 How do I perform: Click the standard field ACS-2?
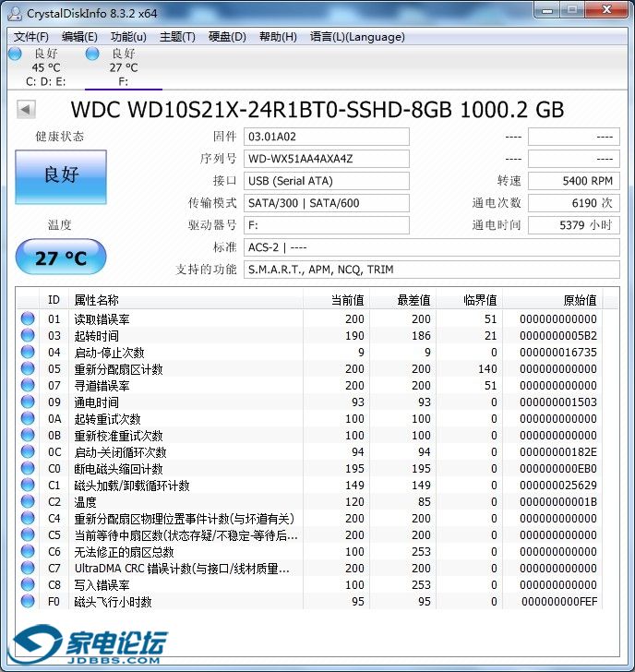[x=432, y=247]
